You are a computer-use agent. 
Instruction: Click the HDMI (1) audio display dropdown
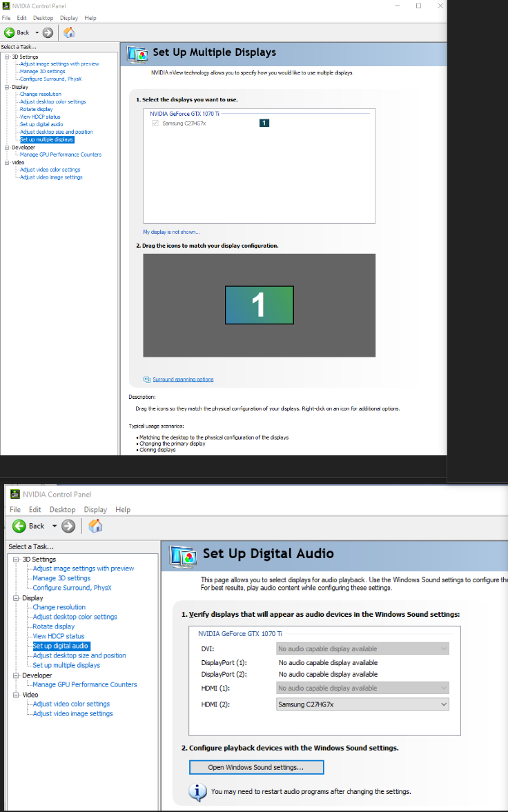pos(362,688)
